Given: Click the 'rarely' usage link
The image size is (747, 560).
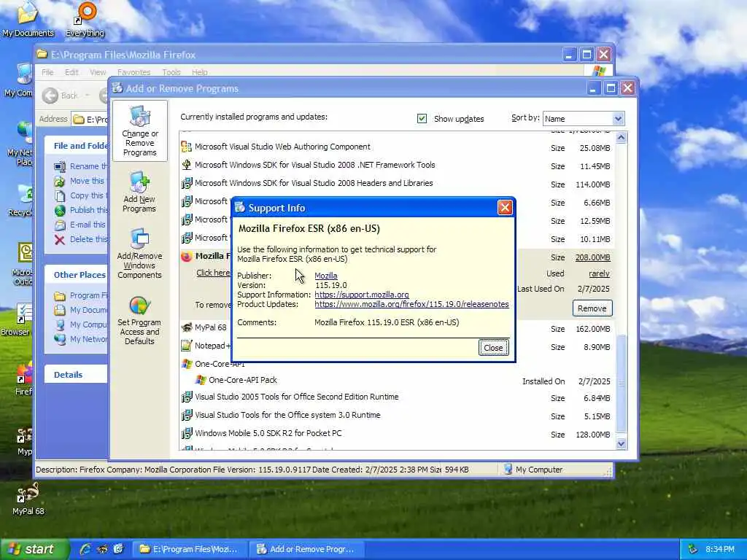Looking at the screenshot, I should (599, 274).
